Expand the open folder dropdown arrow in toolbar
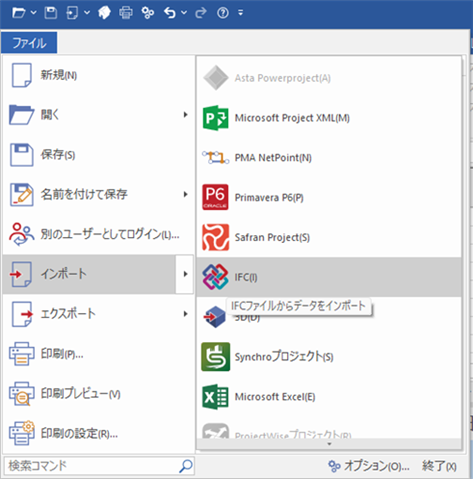The height and width of the screenshot is (479, 473). tap(34, 13)
